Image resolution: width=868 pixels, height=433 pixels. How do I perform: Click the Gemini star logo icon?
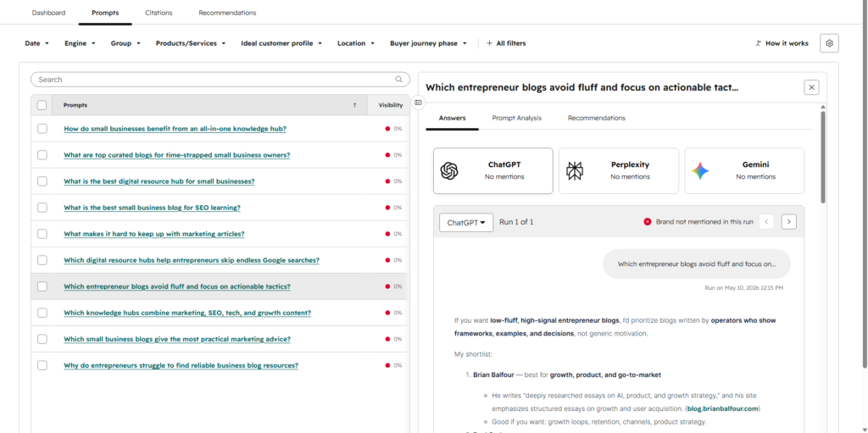pos(700,171)
